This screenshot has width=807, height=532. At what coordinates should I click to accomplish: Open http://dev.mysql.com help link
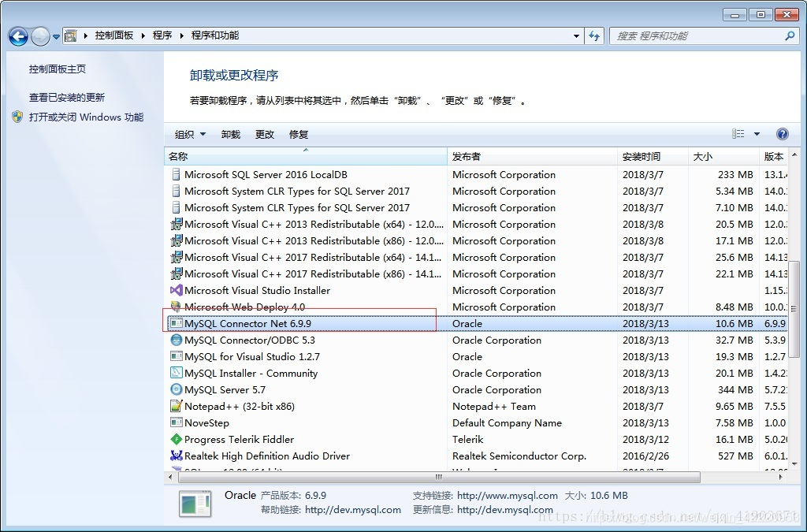352,510
